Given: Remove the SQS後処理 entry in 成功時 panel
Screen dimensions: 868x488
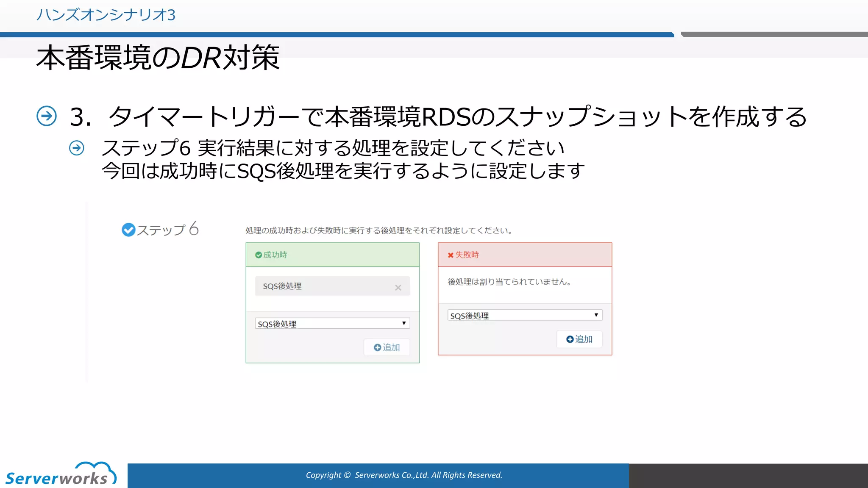Looking at the screenshot, I should tap(398, 288).
